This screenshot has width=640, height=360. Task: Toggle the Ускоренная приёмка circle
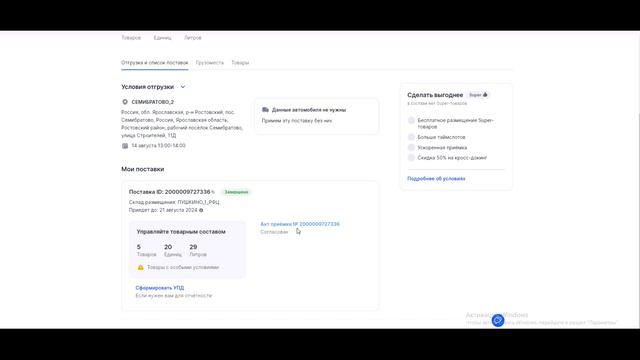point(411,147)
